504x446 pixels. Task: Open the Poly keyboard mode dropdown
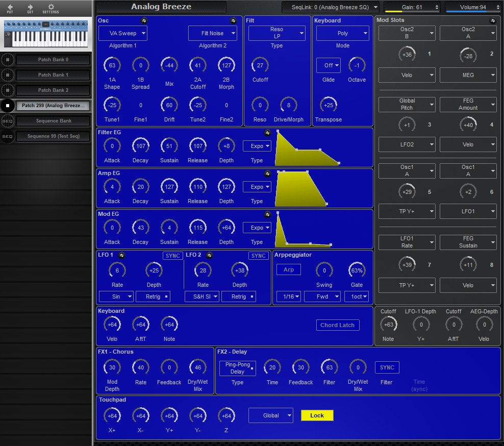(343, 33)
